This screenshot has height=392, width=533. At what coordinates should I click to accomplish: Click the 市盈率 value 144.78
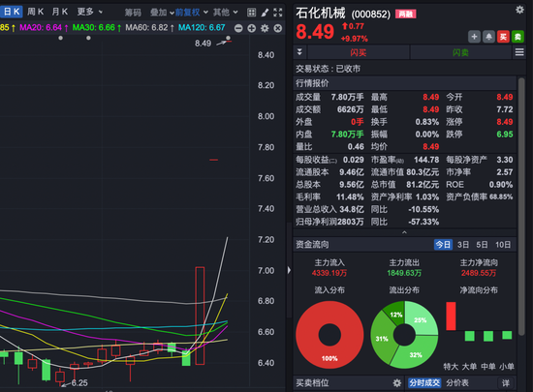point(426,160)
